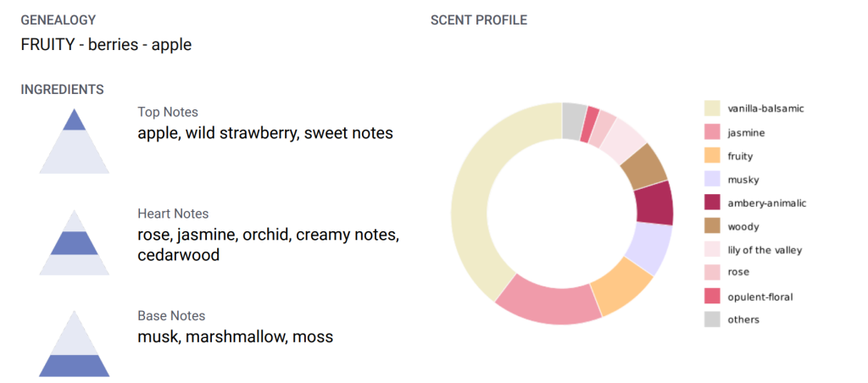Viewport: 868px width, 383px height.
Task: Click the jasmine legend color swatch
Action: click(712, 132)
